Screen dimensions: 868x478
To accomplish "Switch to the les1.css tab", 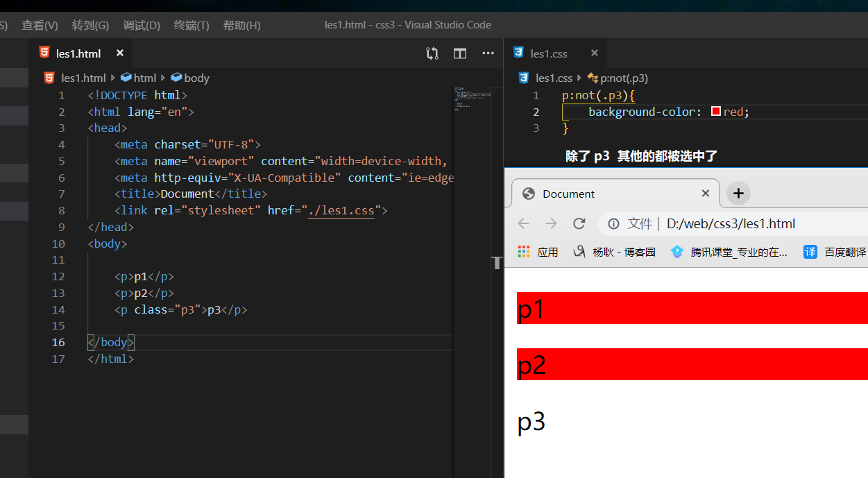I will [x=548, y=53].
